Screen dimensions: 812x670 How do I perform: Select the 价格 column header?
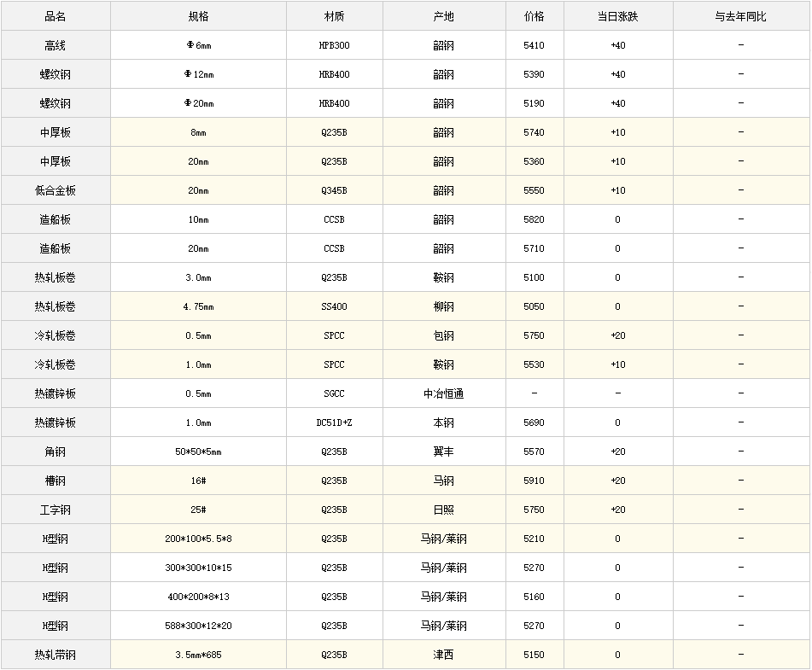[x=535, y=16]
